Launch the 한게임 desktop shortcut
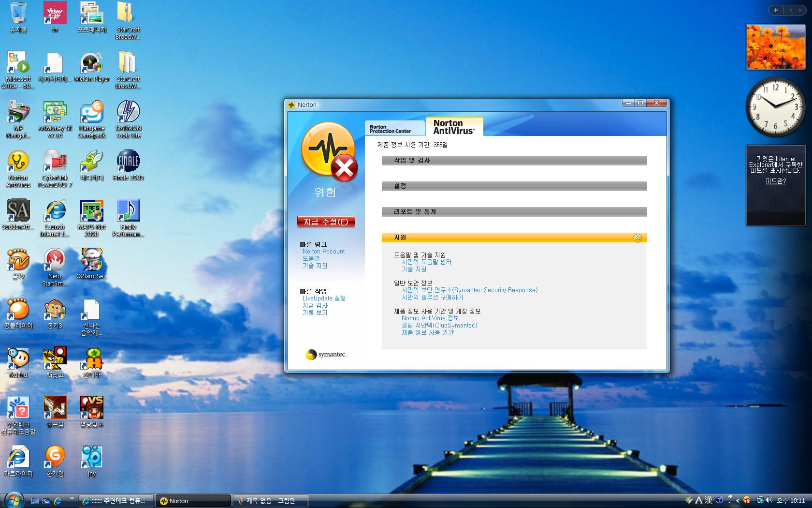This screenshot has width=812, height=508. pos(55,462)
